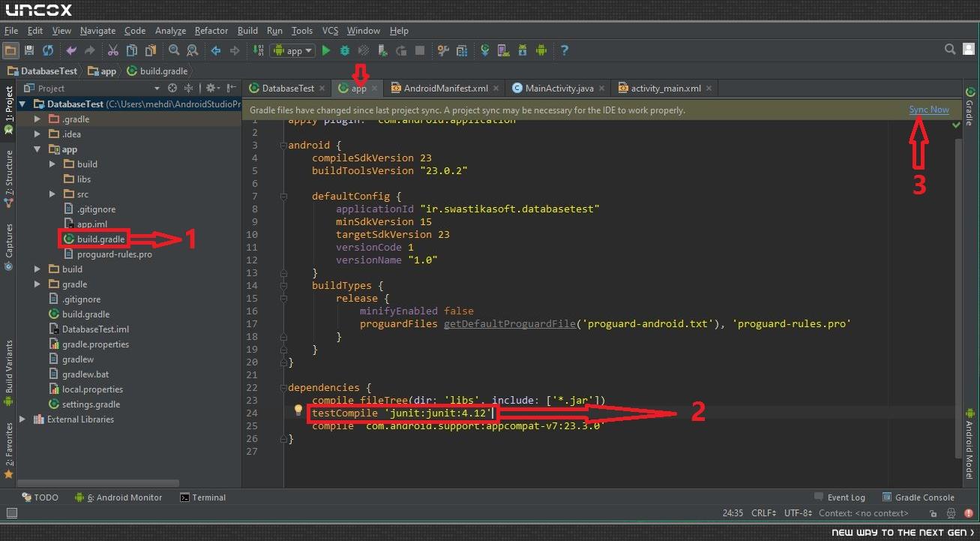Toggle the Android Model panel on right
980x541 pixels.
tap(969, 443)
